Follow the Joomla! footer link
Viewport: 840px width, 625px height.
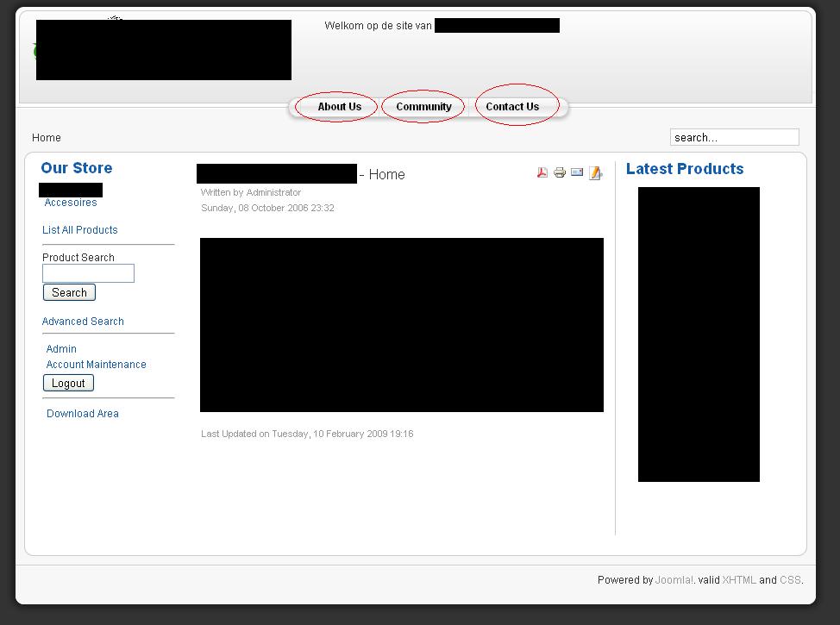point(674,579)
